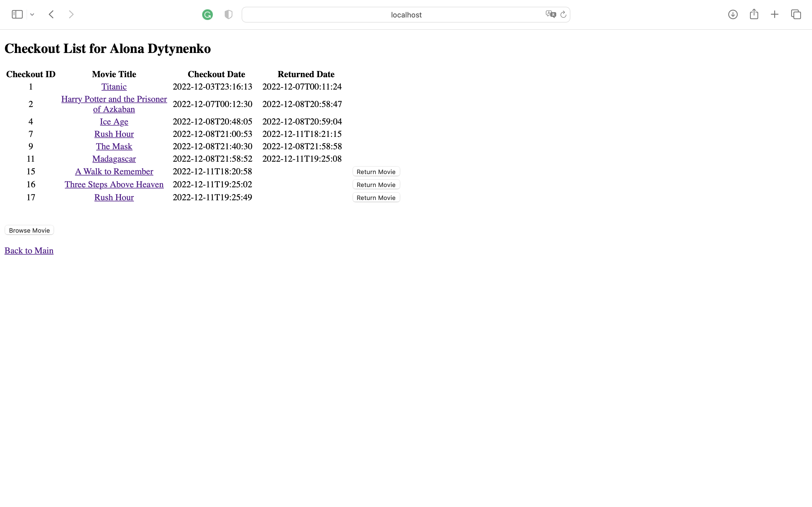Open the Madagascar movie link
The height and width of the screenshot is (507, 812).
[x=114, y=159]
